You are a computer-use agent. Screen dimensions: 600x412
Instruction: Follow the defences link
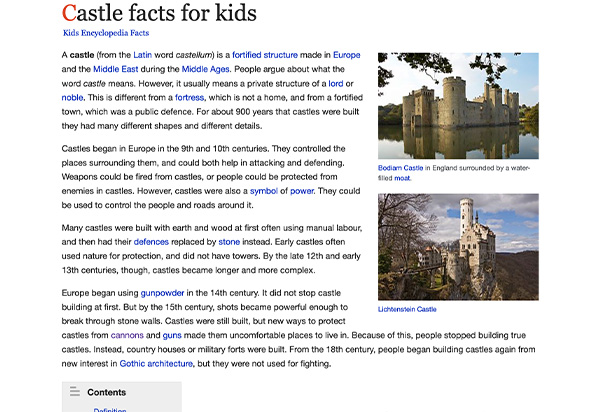pos(151,242)
